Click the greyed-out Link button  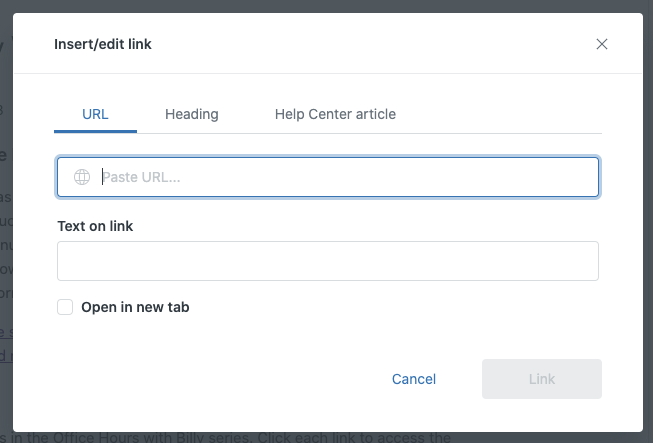pyautogui.click(x=541, y=379)
